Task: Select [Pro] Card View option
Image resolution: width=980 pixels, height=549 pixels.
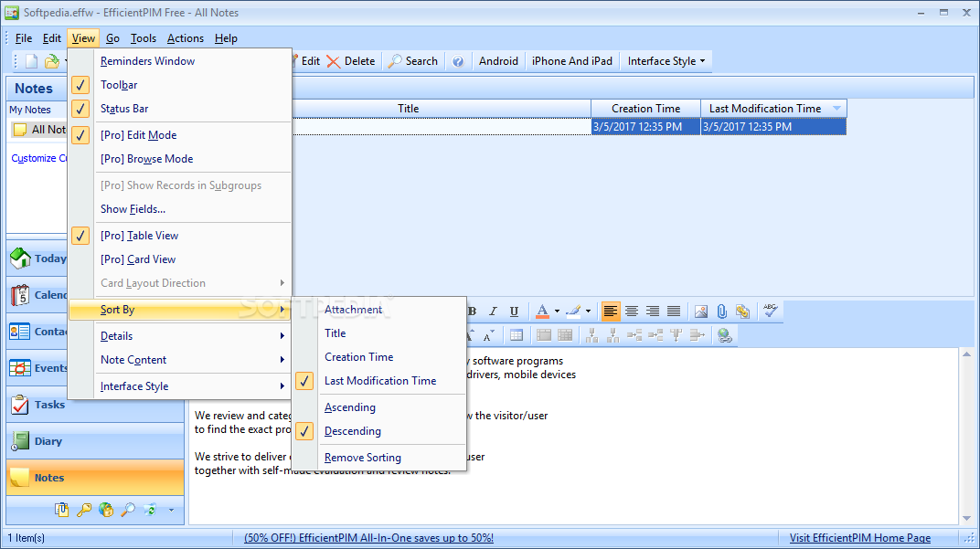Action: [x=180, y=259]
